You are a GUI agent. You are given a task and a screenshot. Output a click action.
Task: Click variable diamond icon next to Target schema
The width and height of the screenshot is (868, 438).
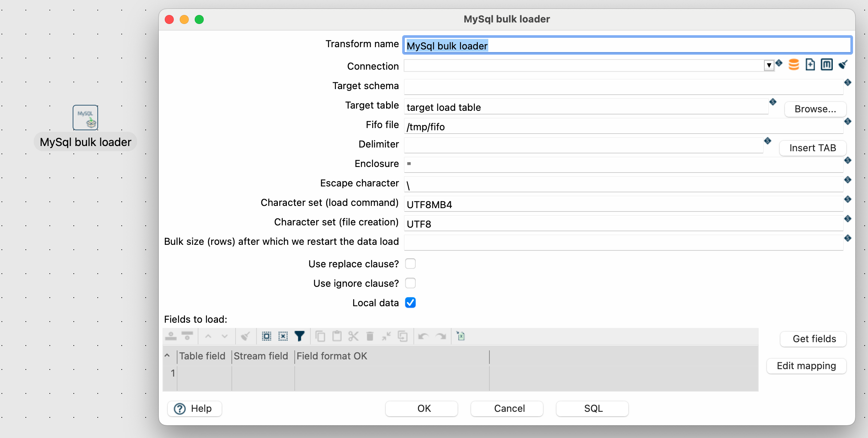point(848,82)
